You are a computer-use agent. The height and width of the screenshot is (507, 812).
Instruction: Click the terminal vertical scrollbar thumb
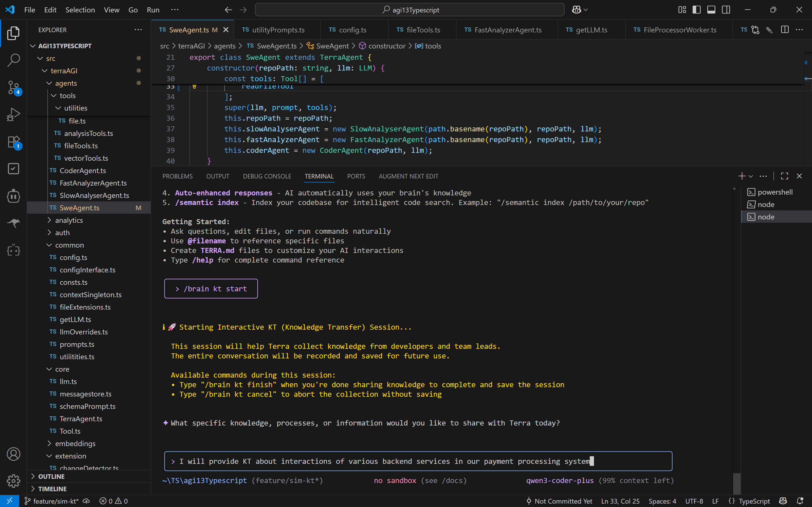tap(736, 484)
